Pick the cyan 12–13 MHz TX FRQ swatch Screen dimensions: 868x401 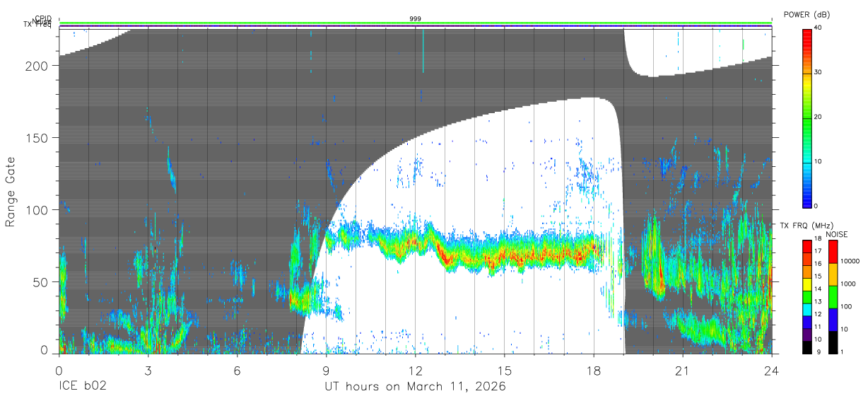[807, 310]
